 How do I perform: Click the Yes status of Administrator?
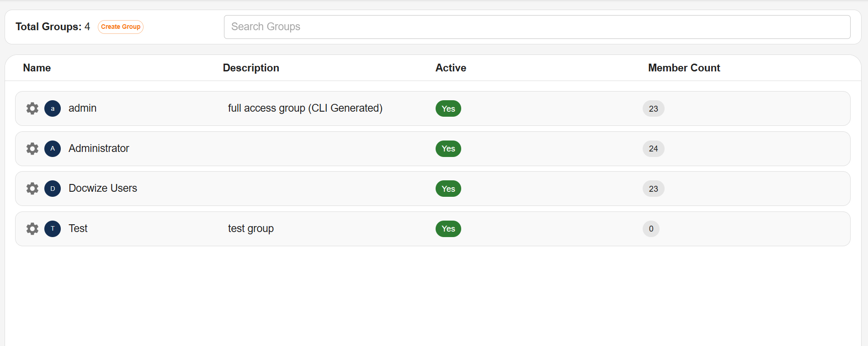click(x=448, y=149)
